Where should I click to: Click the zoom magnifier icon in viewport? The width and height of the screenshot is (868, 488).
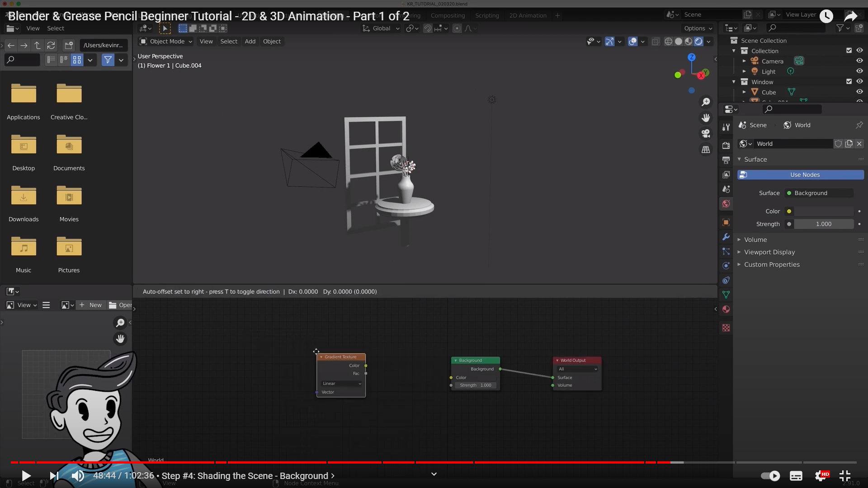(706, 102)
